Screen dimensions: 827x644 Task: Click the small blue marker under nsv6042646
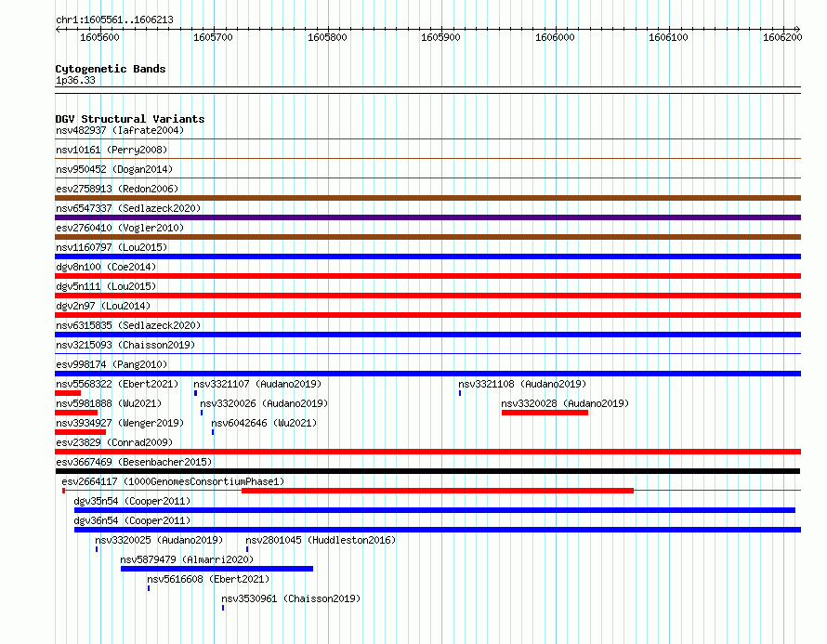pos(213,432)
